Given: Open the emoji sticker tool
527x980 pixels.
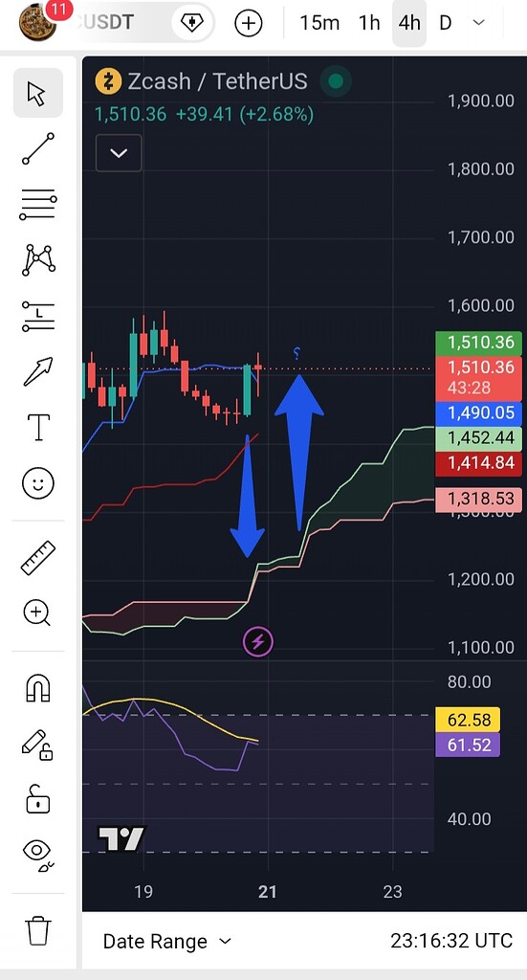Looking at the screenshot, I should click(38, 483).
